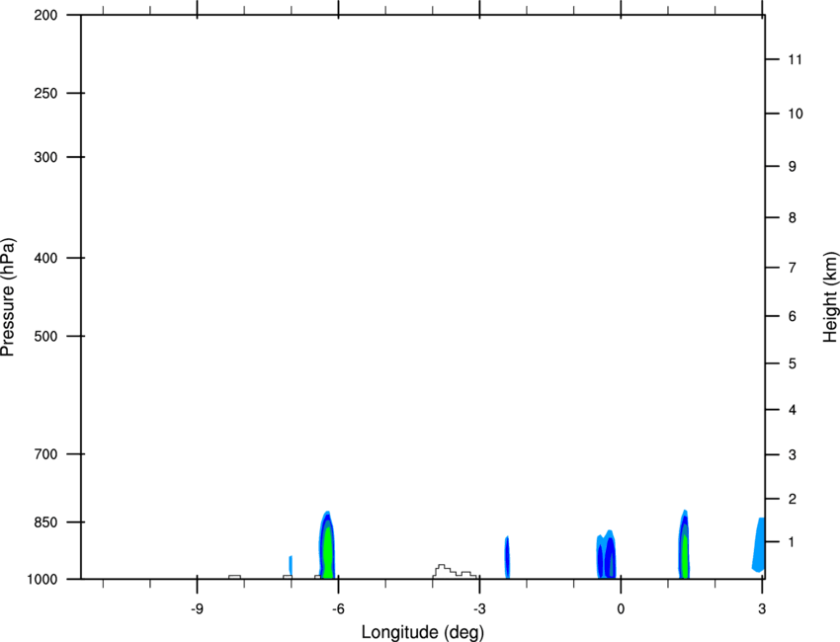Click the green-cored plume near longitude 1.3
840x642 pixels.
684,544
